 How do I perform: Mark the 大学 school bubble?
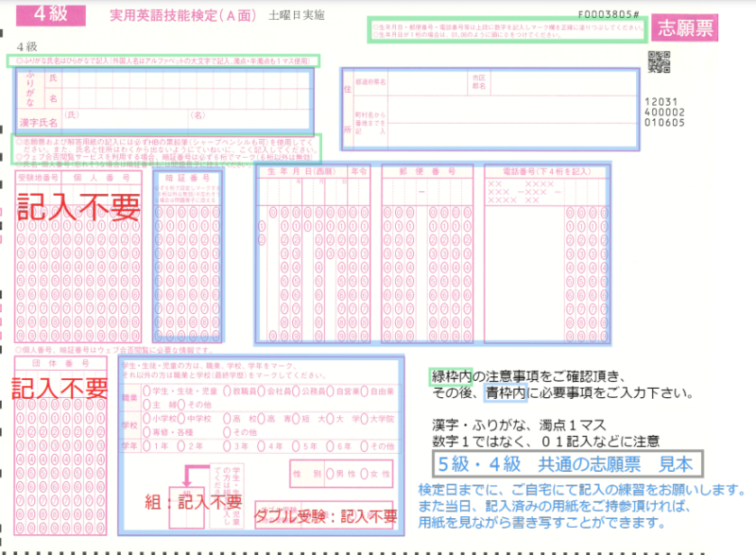tap(332, 419)
